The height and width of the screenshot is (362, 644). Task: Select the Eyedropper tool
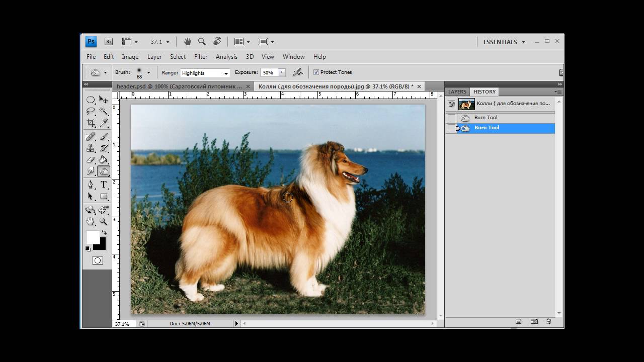point(104,123)
